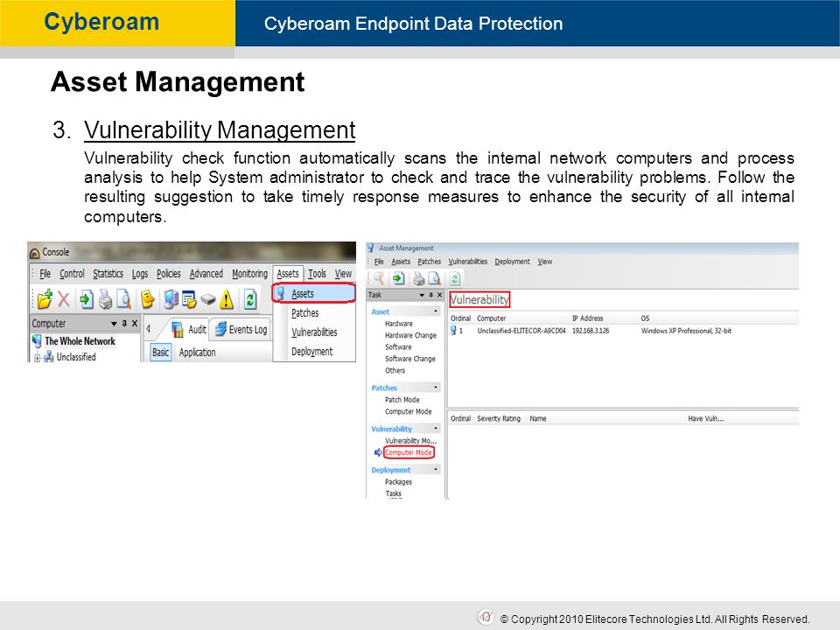
Task: Open the Policies menu in Console
Action: point(169,274)
